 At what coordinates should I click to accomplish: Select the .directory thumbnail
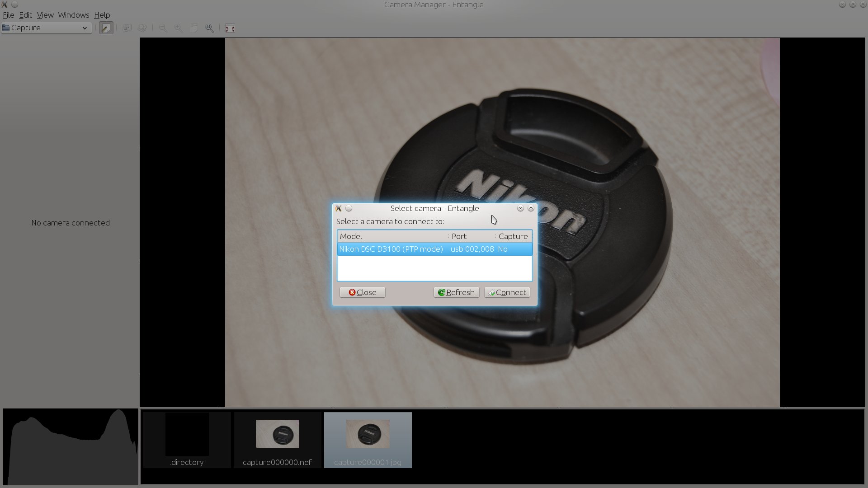coord(187,440)
